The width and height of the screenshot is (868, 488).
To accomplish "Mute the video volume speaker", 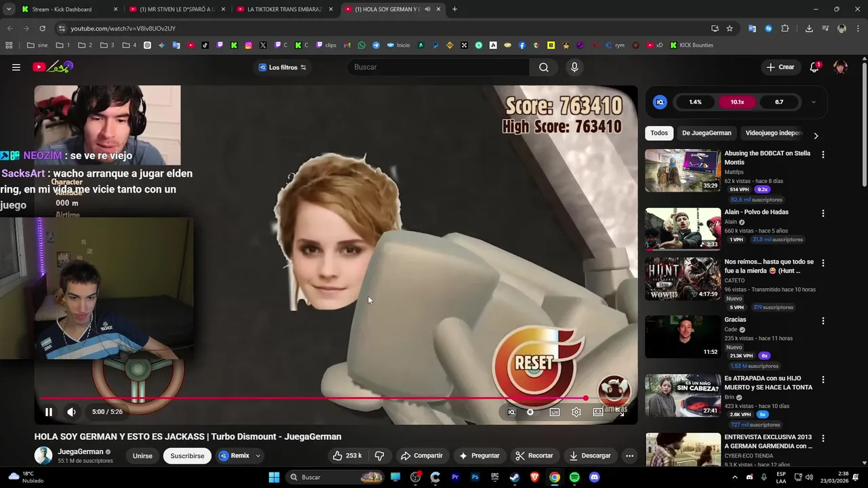I will tap(71, 412).
